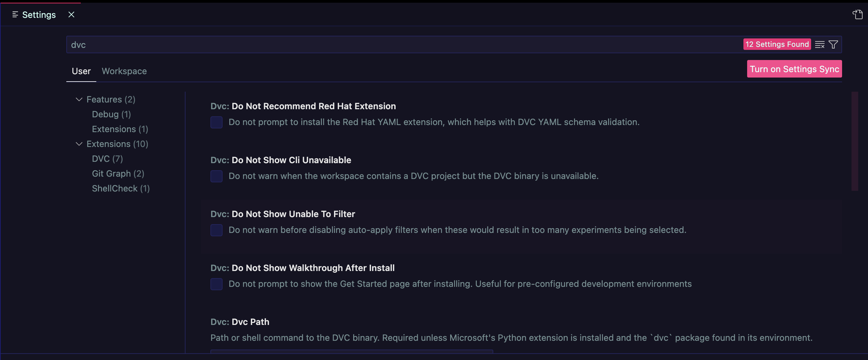The image size is (868, 360).
Task: Check Do Not Show Cli Unavailable
Action: click(x=216, y=176)
